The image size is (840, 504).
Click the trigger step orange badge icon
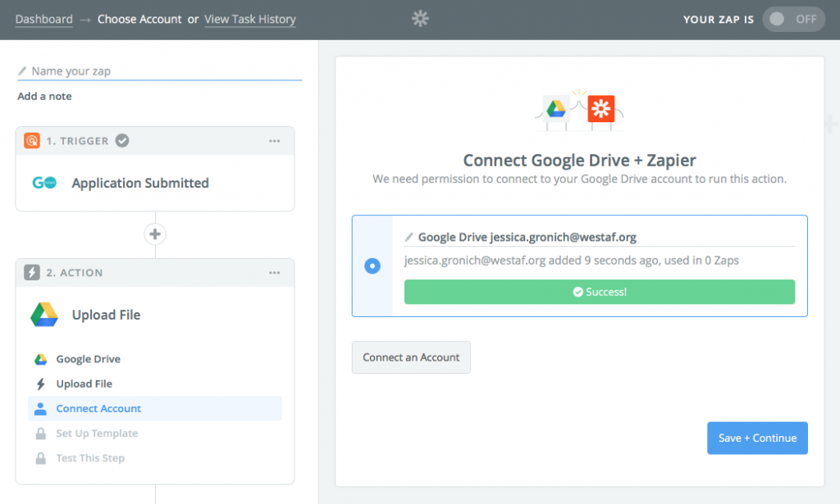click(32, 141)
